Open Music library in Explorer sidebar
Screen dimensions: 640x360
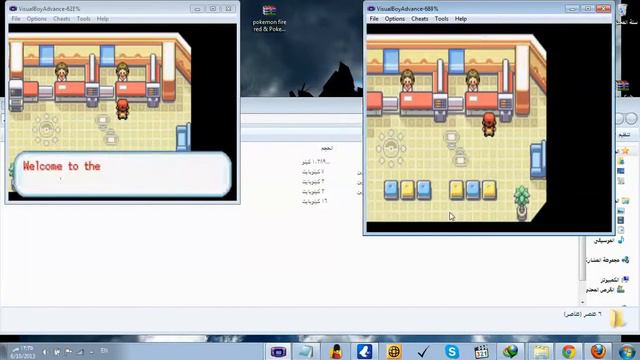(x=609, y=240)
